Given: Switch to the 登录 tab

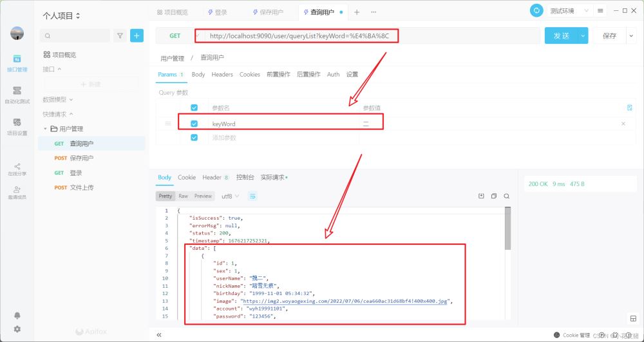Looking at the screenshot, I should 218,12.
